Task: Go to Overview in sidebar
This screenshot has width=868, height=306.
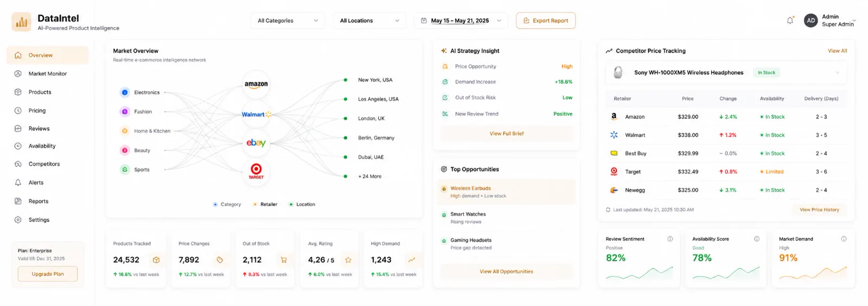Action: (x=47, y=55)
